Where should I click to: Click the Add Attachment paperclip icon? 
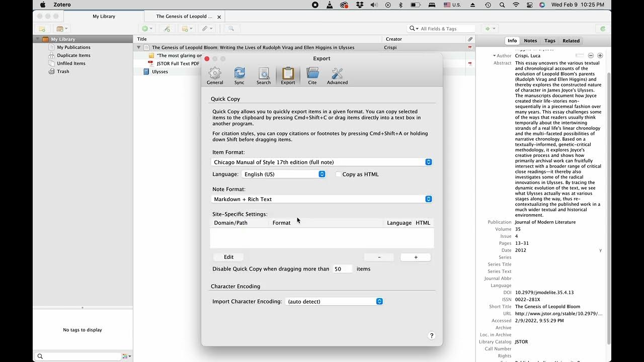click(x=207, y=29)
